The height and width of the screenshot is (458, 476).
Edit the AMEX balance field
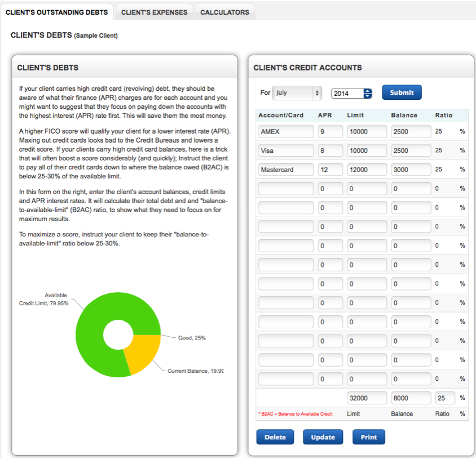(411, 131)
